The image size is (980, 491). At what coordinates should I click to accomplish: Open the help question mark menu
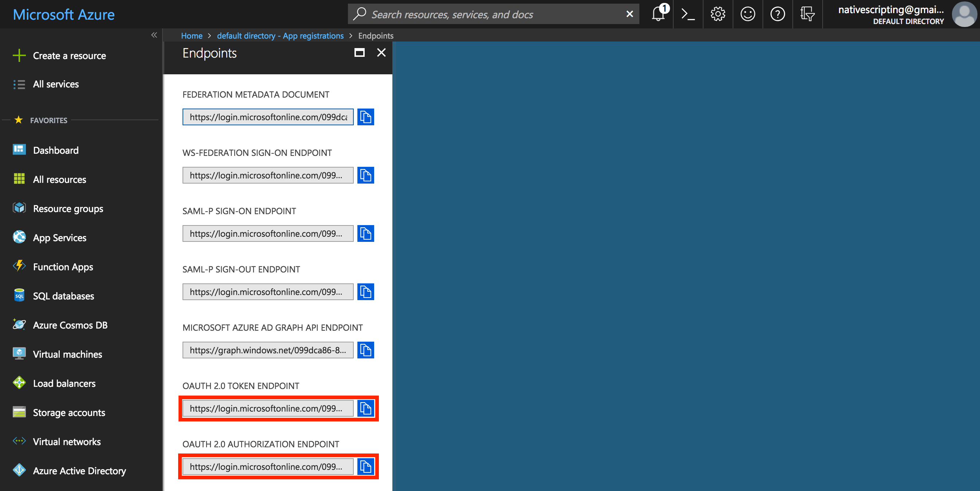tap(777, 15)
